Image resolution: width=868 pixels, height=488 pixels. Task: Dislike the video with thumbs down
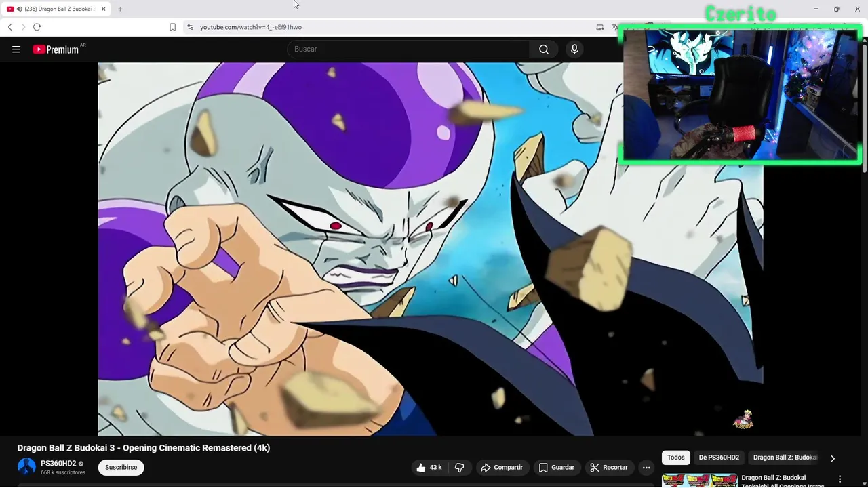coord(459,468)
